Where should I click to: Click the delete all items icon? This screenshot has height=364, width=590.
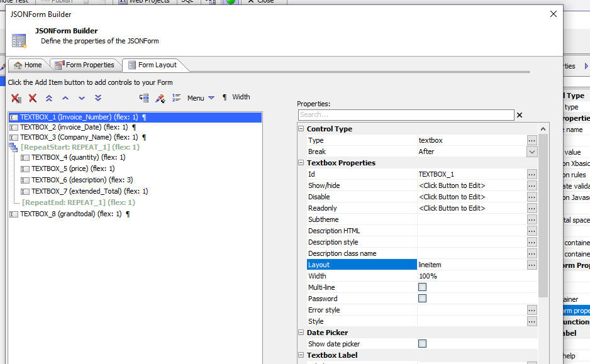pyautogui.click(x=16, y=98)
